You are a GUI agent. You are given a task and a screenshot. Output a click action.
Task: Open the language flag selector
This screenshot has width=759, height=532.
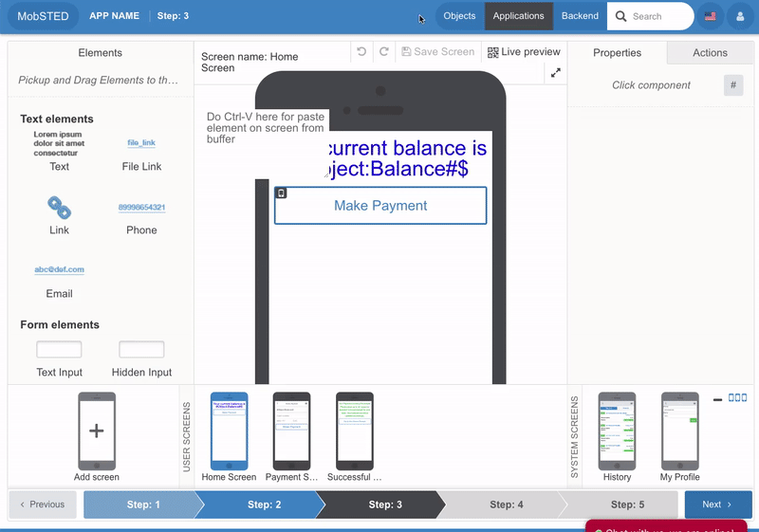point(710,16)
